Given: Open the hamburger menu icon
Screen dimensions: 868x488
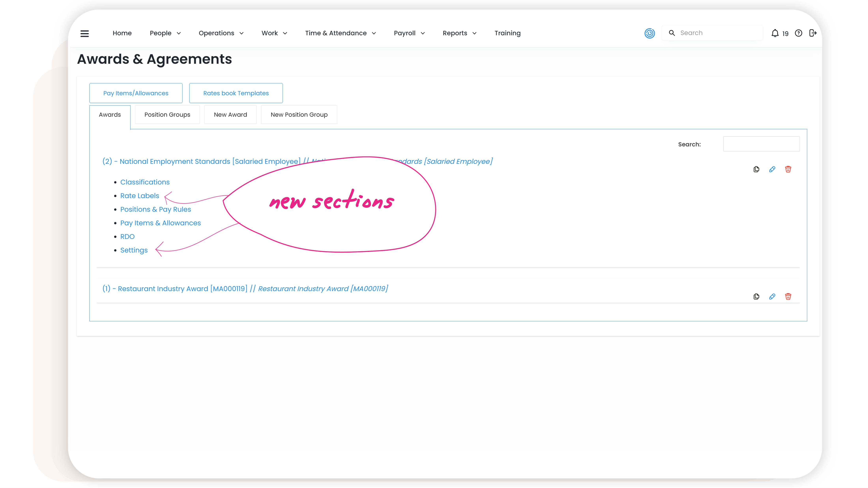Looking at the screenshot, I should tap(85, 33).
